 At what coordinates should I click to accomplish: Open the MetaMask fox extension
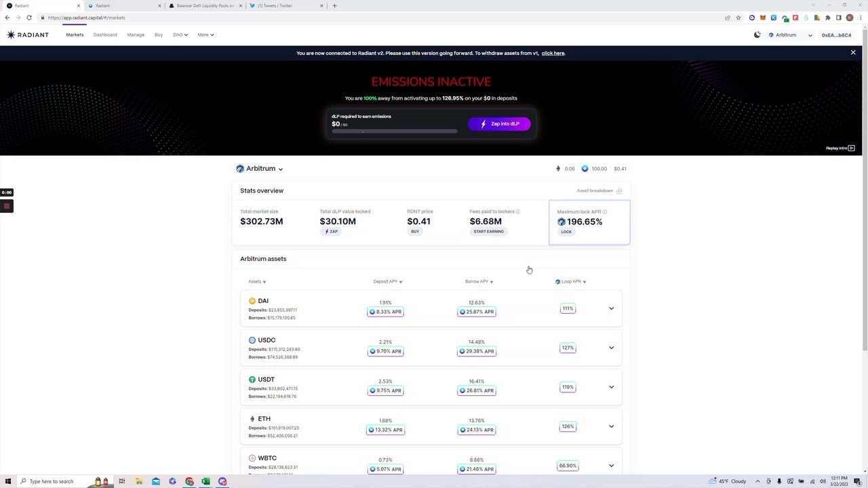[x=763, y=18]
